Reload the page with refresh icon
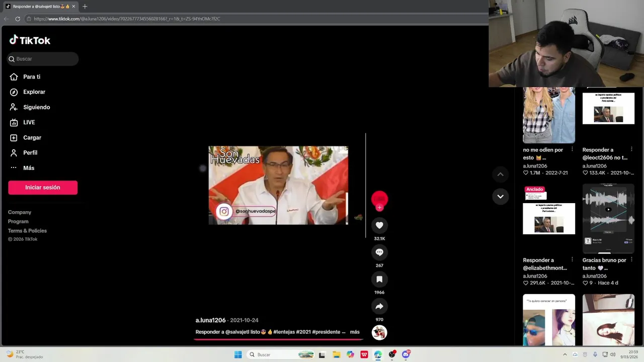 click(x=18, y=19)
